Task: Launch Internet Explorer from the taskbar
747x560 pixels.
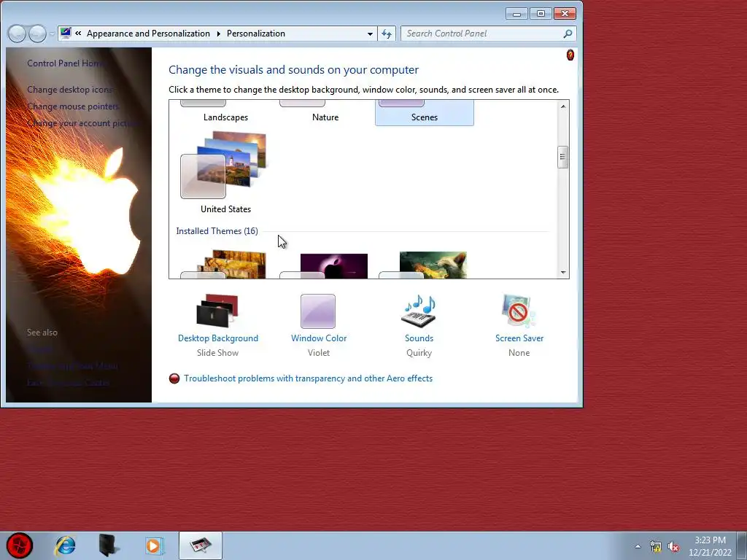Action: tap(65, 545)
